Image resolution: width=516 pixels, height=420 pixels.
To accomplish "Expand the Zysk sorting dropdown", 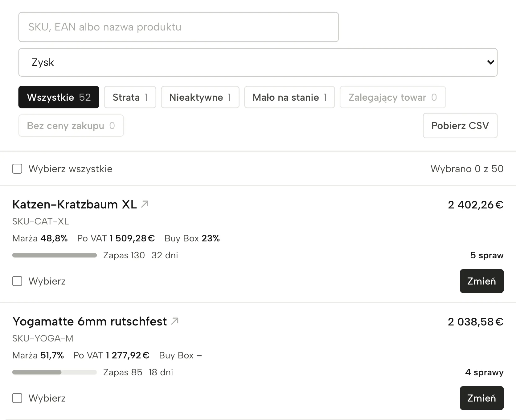I will click(258, 62).
